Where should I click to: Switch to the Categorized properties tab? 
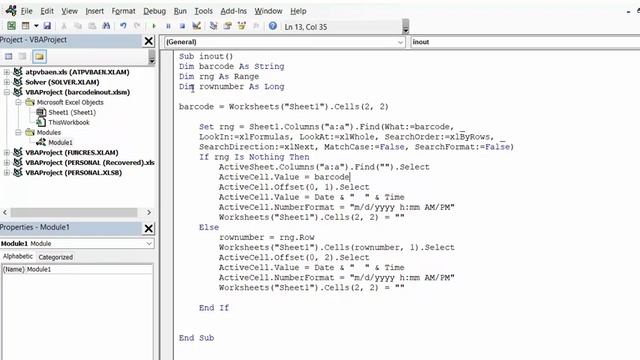(56, 257)
